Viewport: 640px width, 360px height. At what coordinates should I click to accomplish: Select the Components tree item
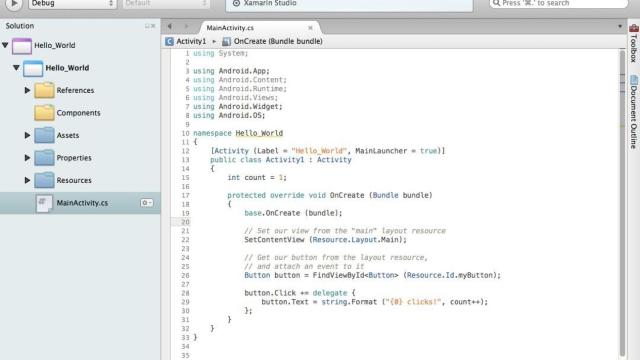coord(78,113)
